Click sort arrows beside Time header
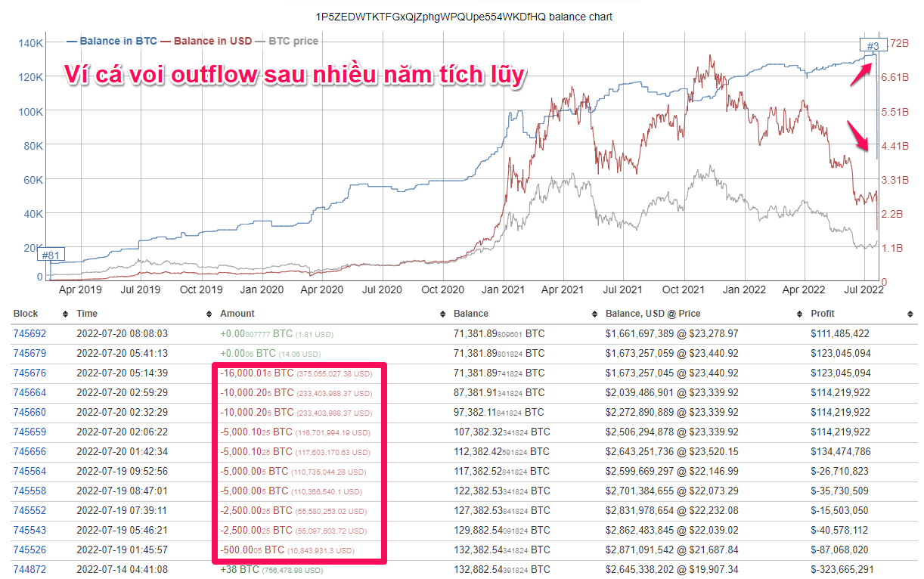This screenshot has height=579, width=924. click(209, 314)
